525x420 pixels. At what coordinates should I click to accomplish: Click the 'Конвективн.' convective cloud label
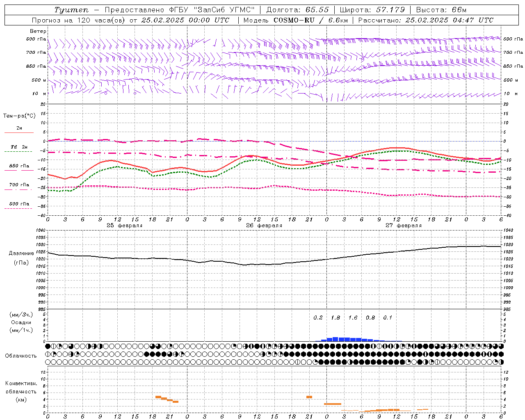coord(21,383)
